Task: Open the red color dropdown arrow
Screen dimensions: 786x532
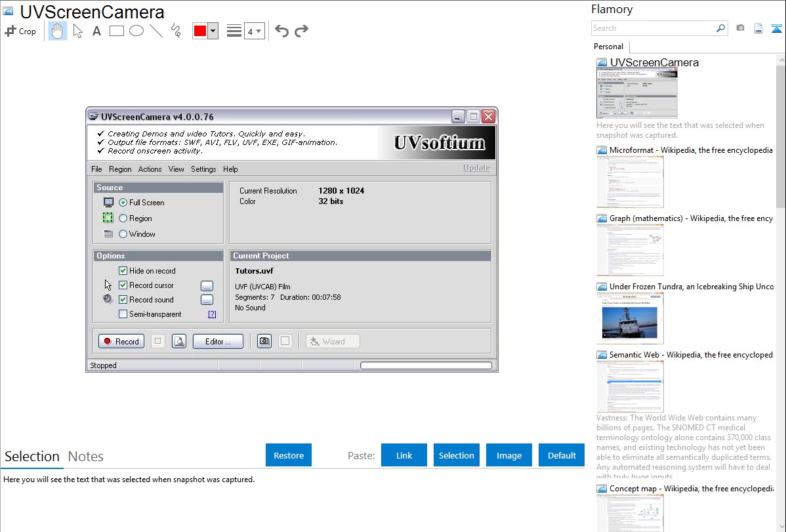Action: point(213,31)
